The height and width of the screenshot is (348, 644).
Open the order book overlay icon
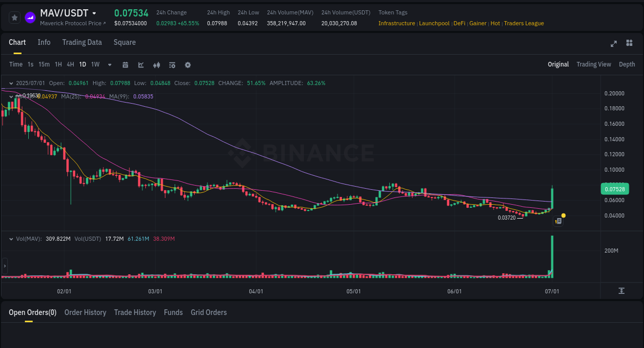pos(172,64)
